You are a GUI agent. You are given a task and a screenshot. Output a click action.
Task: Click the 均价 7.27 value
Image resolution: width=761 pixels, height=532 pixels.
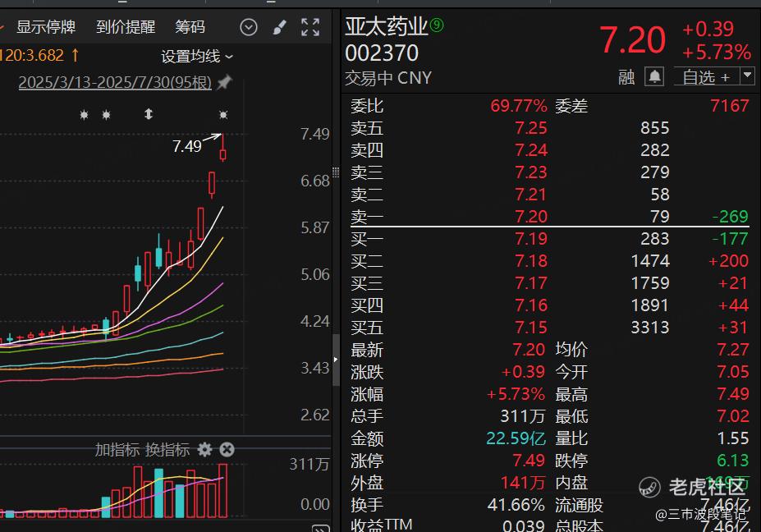[x=733, y=350]
